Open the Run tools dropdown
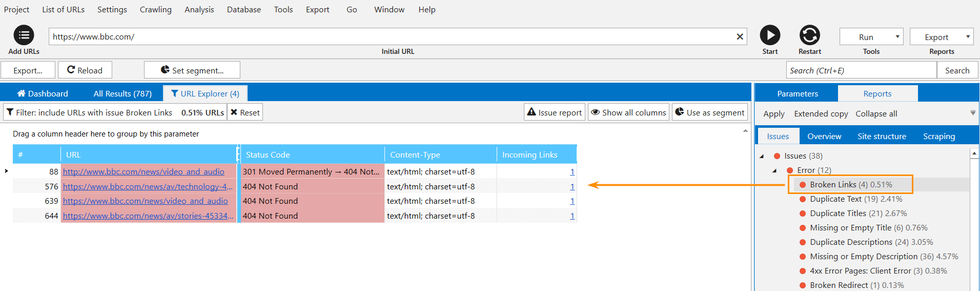980x291 pixels. [871, 37]
